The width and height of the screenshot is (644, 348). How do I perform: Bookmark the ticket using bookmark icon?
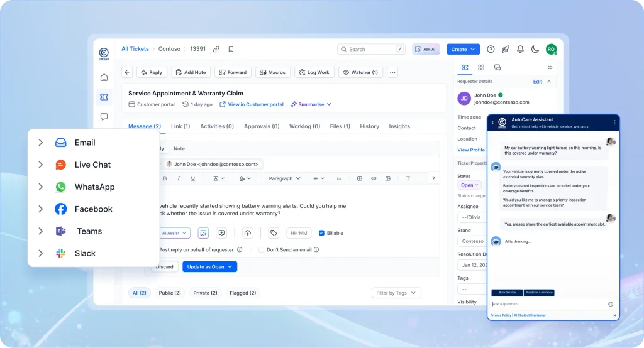(x=231, y=49)
